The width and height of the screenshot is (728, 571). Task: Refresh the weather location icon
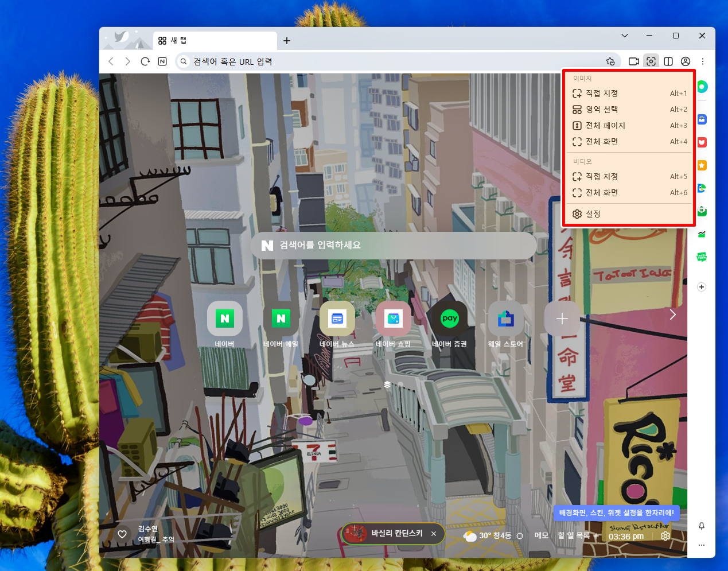pos(520,536)
